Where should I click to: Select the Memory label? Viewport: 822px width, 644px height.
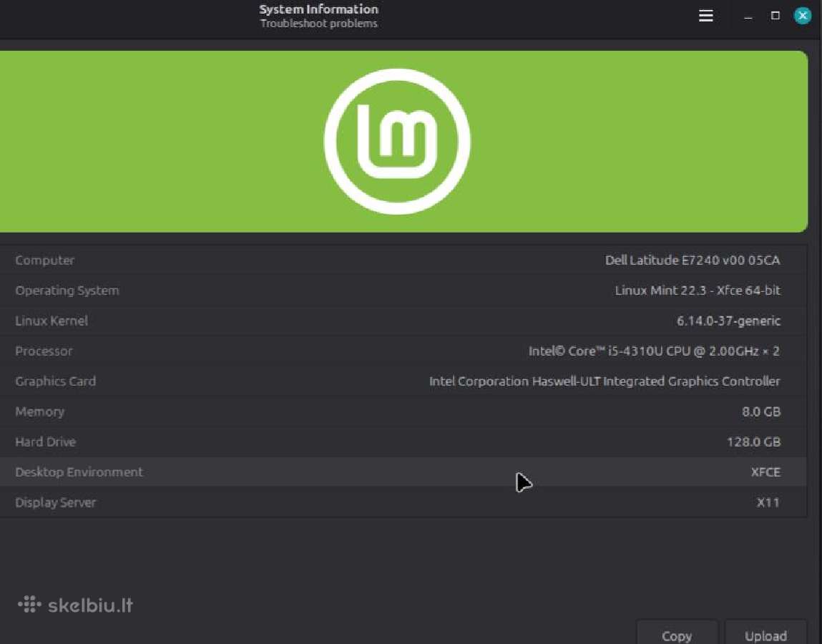click(x=40, y=411)
